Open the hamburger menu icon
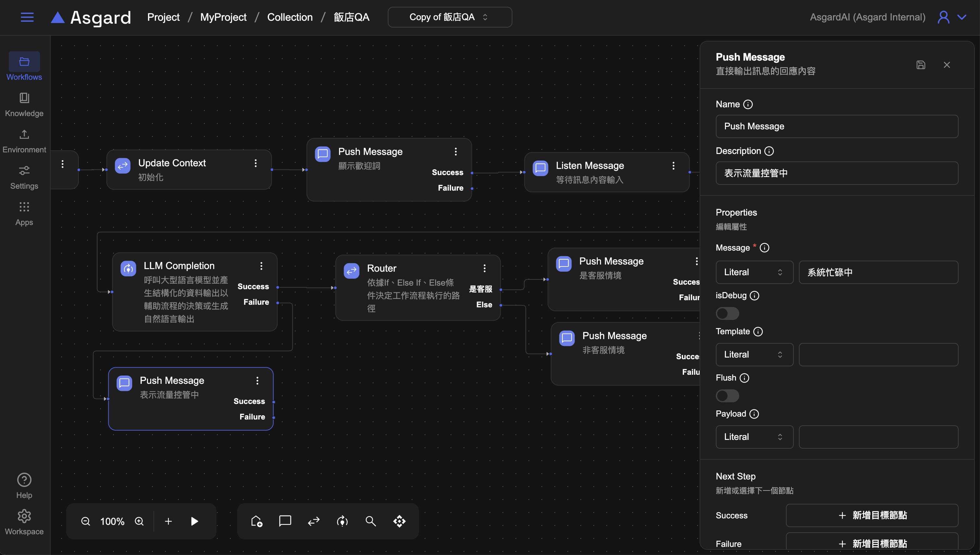 pyautogui.click(x=27, y=17)
